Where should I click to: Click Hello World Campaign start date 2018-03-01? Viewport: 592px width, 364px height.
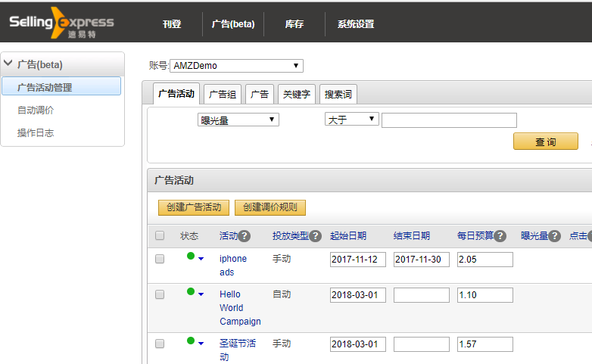pyautogui.click(x=358, y=295)
